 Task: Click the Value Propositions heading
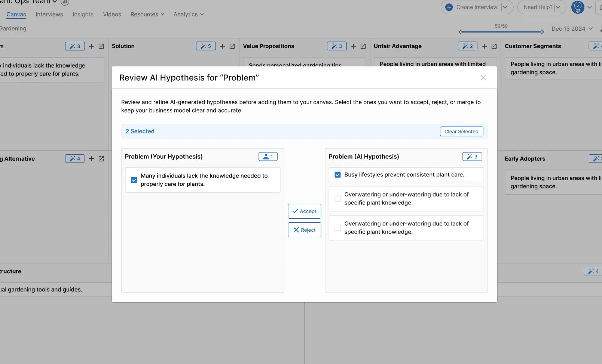[x=268, y=46]
